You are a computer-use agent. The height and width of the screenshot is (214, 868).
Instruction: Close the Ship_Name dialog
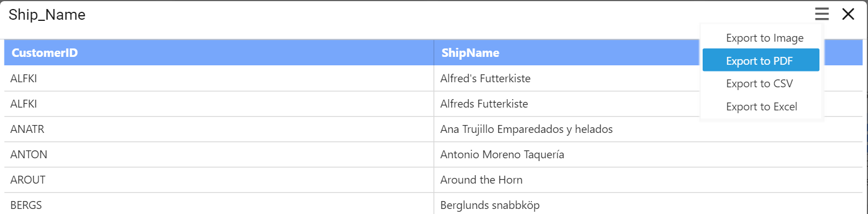click(848, 15)
